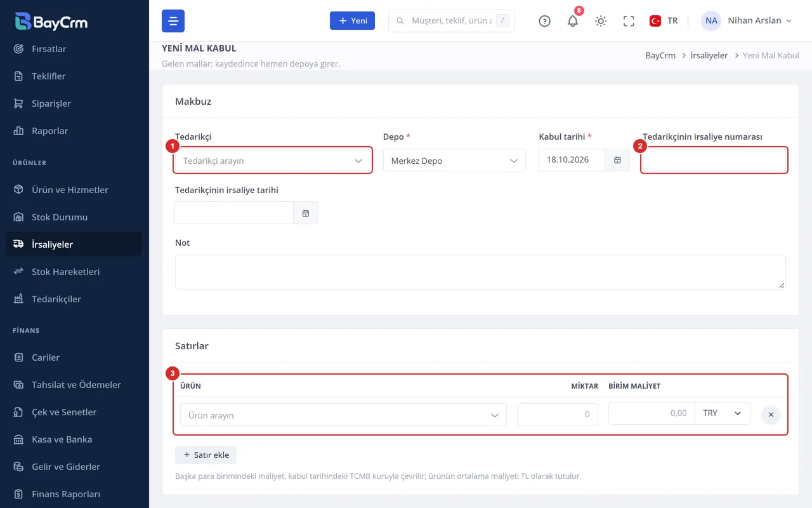
Task: Select İrsaliyeler in the sidebar
Action: (74, 244)
